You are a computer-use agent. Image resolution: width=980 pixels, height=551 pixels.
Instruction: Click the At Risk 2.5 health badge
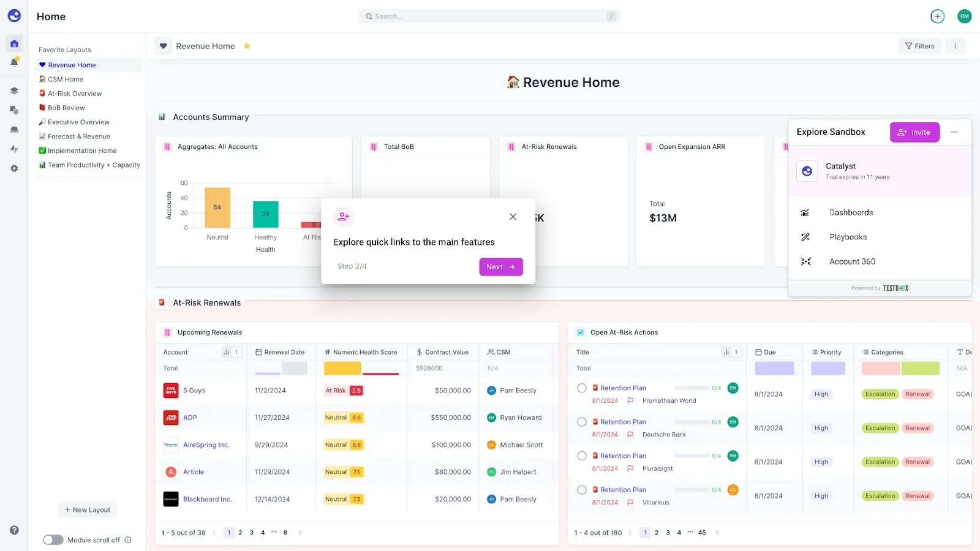(x=344, y=391)
